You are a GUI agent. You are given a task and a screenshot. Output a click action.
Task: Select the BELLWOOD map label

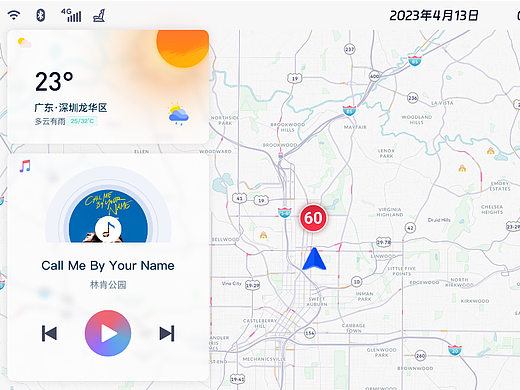coord(225,239)
